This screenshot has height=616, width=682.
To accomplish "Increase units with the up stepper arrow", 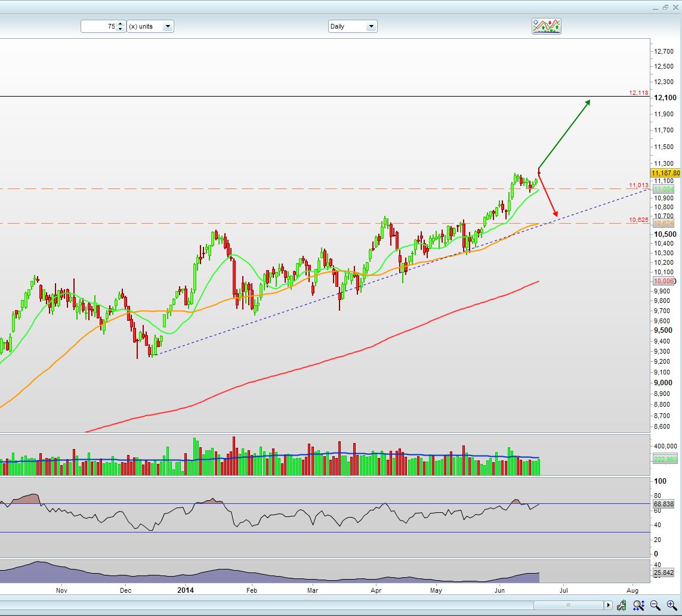I will pyautogui.click(x=121, y=23).
